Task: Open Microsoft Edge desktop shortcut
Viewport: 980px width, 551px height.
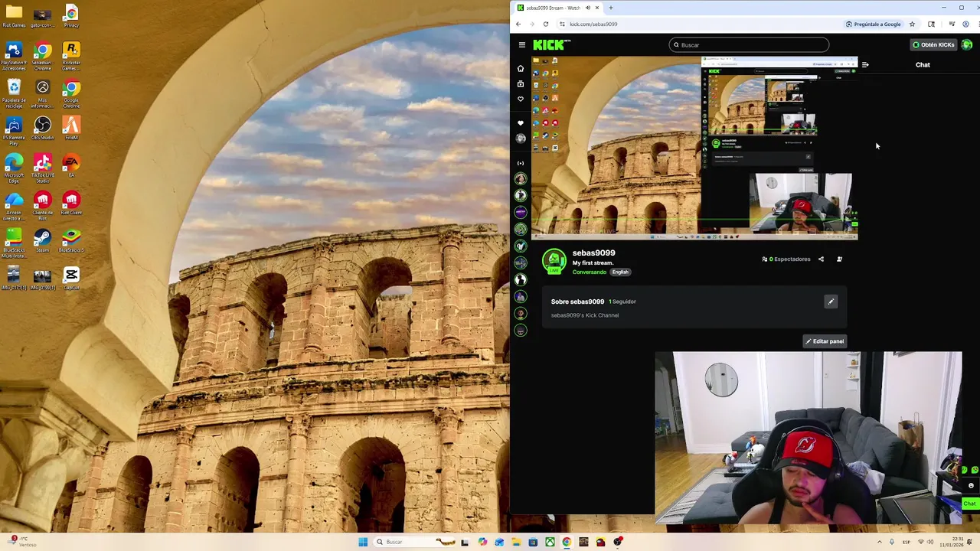Action: (14, 168)
